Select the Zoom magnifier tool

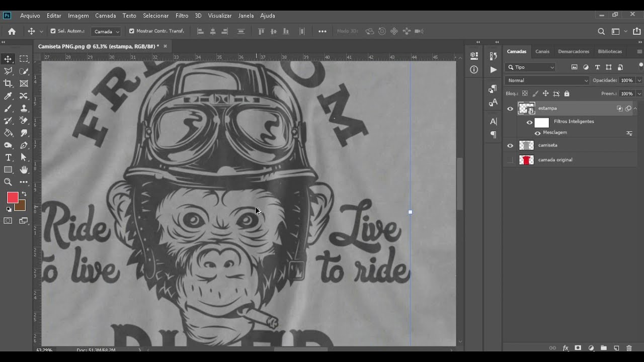pyautogui.click(x=8, y=182)
